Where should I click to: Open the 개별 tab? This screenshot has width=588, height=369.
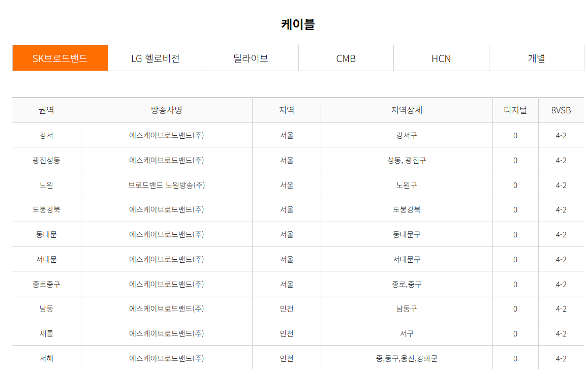tap(536, 58)
